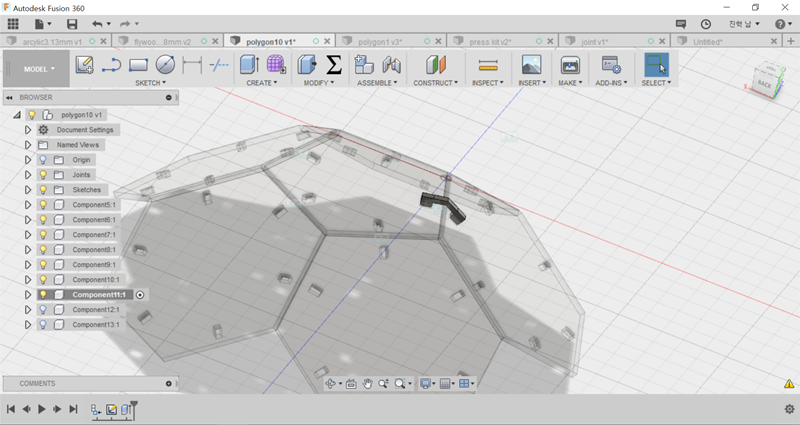Select Component8:1 in the browser tree
Viewport: 800px width, 425px height.
(x=94, y=250)
